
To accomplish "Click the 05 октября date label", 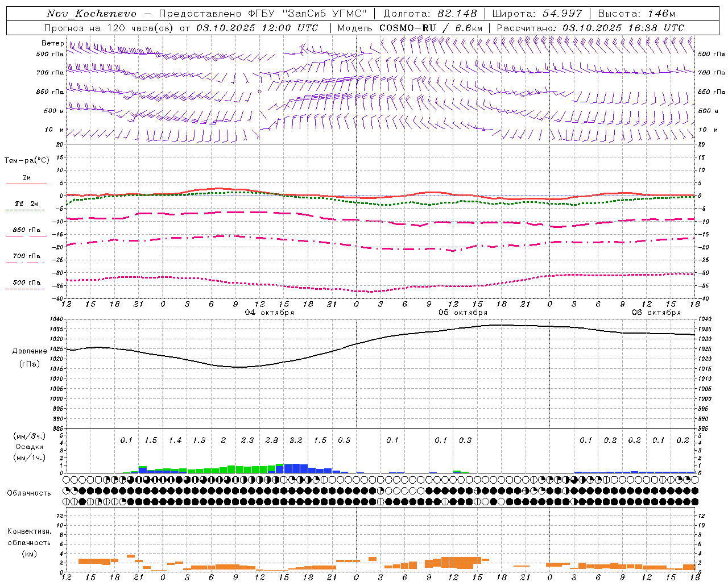I will (x=463, y=313).
